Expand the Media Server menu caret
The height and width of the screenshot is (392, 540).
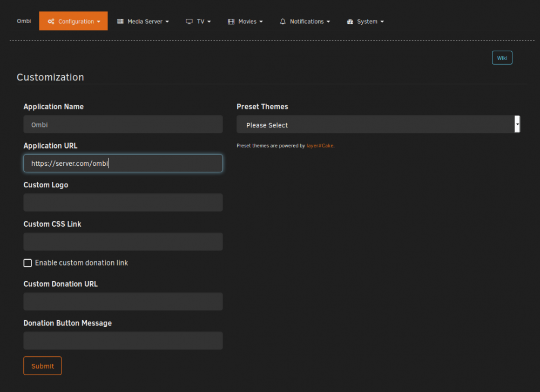[x=167, y=22]
